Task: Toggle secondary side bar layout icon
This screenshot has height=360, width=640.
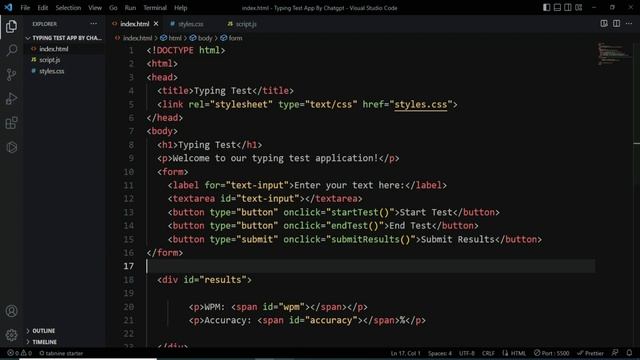Action: 568,7
